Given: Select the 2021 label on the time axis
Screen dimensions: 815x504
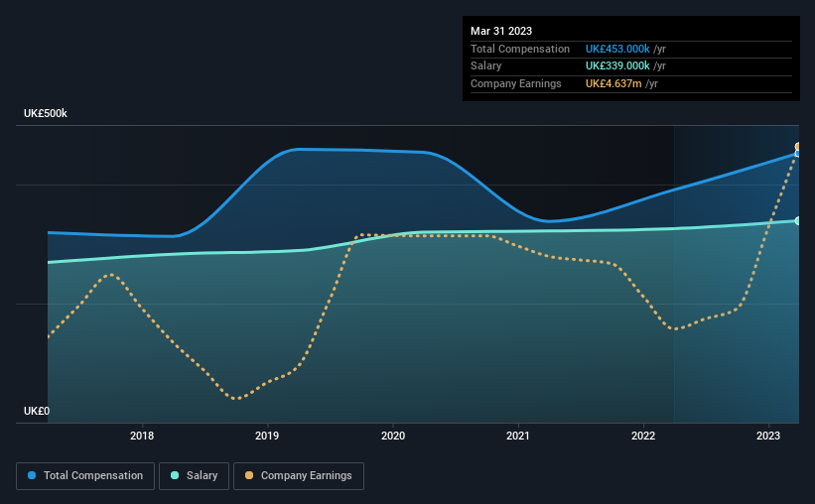Looking at the screenshot, I should coord(518,436).
